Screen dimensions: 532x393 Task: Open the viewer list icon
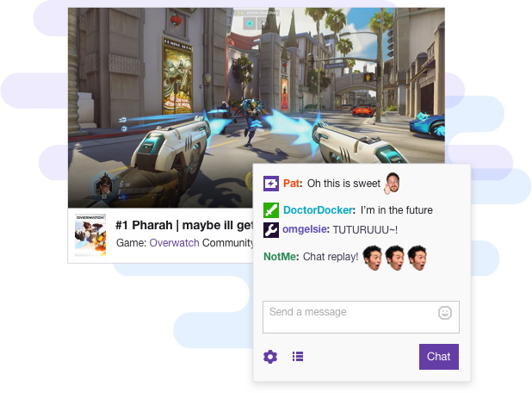[298, 356]
